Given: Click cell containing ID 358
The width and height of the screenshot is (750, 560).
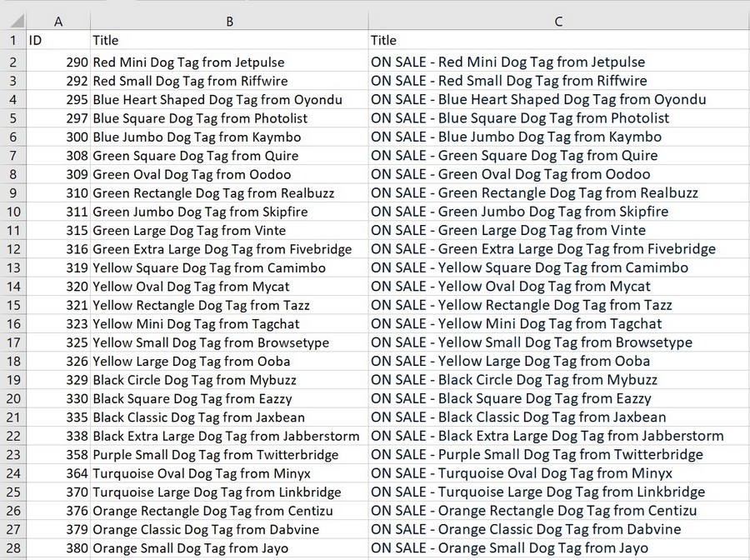Looking at the screenshot, I should [58, 454].
